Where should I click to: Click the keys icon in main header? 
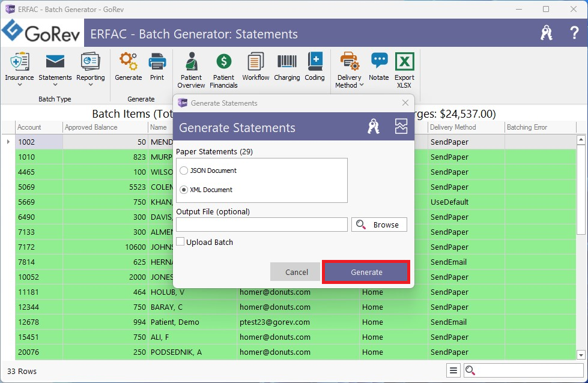coord(547,33)
